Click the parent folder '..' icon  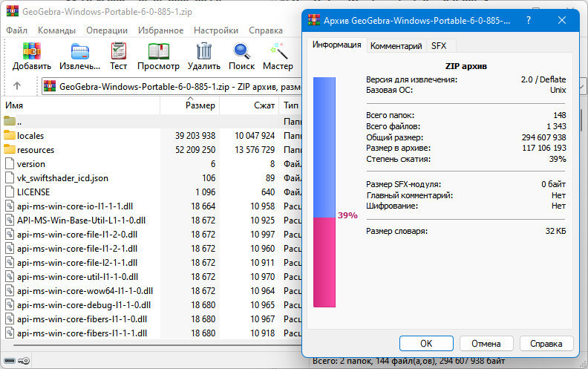point(10,121)
